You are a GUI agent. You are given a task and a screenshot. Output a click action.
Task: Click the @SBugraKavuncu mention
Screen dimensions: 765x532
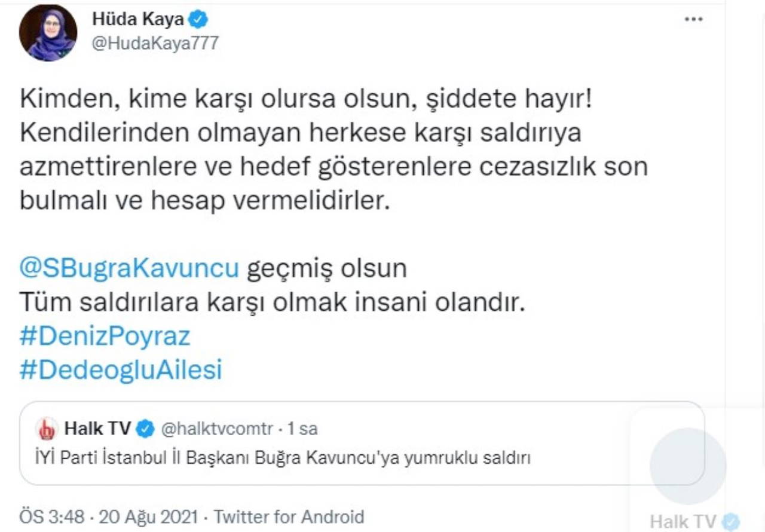point(129,268)
